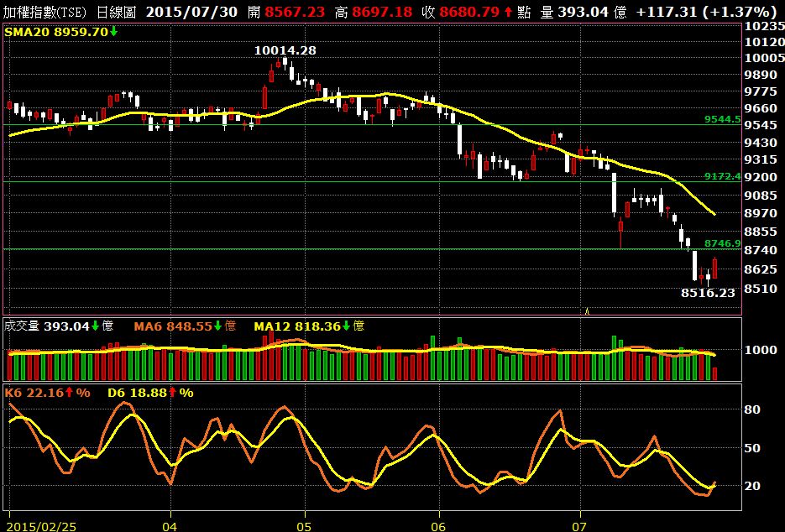
Task: Click the header volume 量 393.04 億
Action: 584,12
